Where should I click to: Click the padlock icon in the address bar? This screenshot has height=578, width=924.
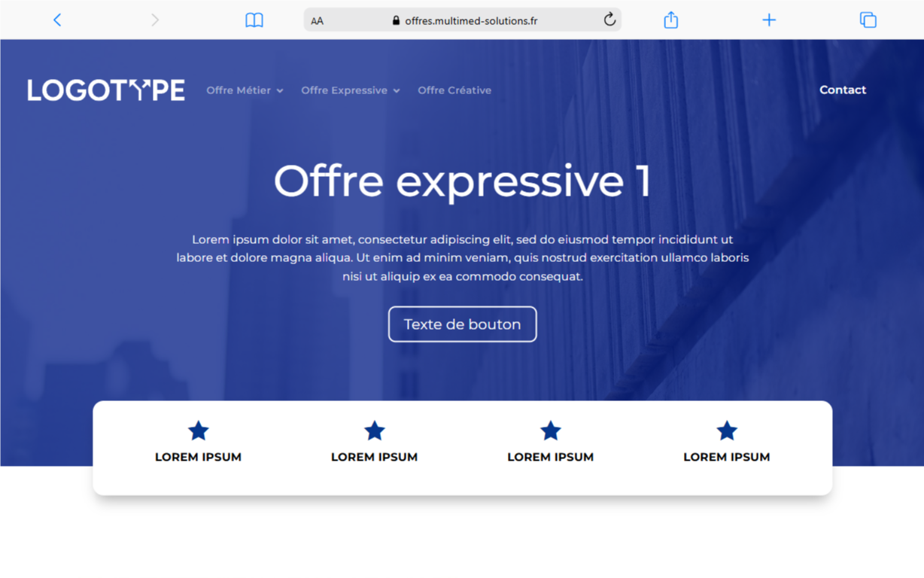396,20
